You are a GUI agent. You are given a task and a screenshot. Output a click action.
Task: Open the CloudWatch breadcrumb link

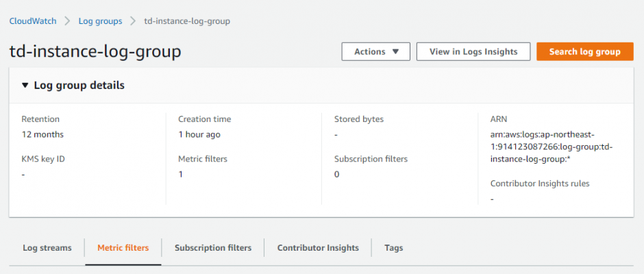click(x=32, y=21)
